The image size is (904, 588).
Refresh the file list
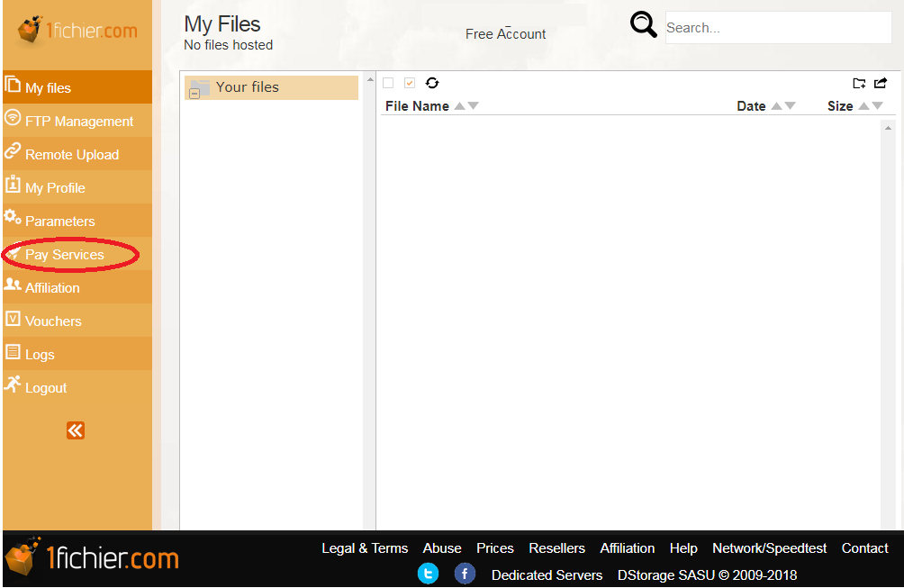432,83
